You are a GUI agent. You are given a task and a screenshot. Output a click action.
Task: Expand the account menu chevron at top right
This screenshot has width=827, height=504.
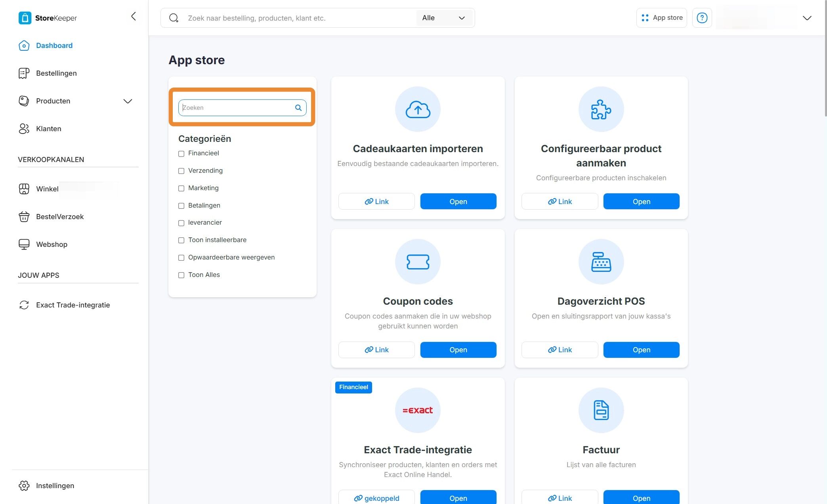[x=807, y=18]
